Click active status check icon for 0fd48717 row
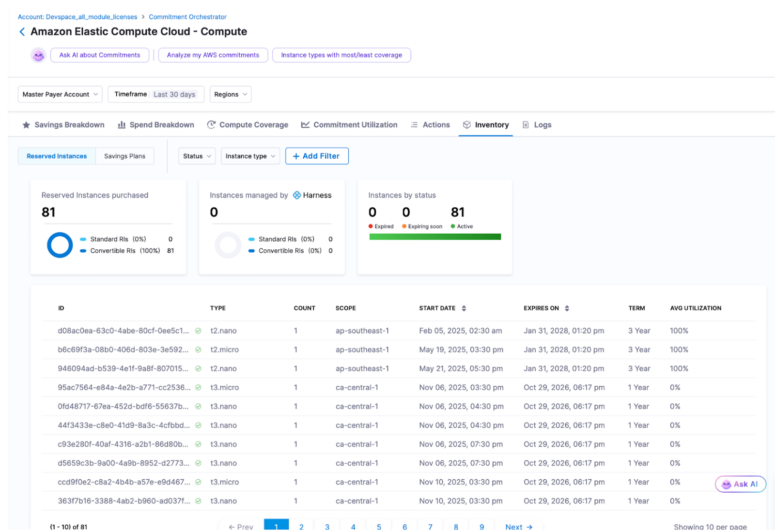The width and height of the screenshot is (775, 532). point(198,407)
